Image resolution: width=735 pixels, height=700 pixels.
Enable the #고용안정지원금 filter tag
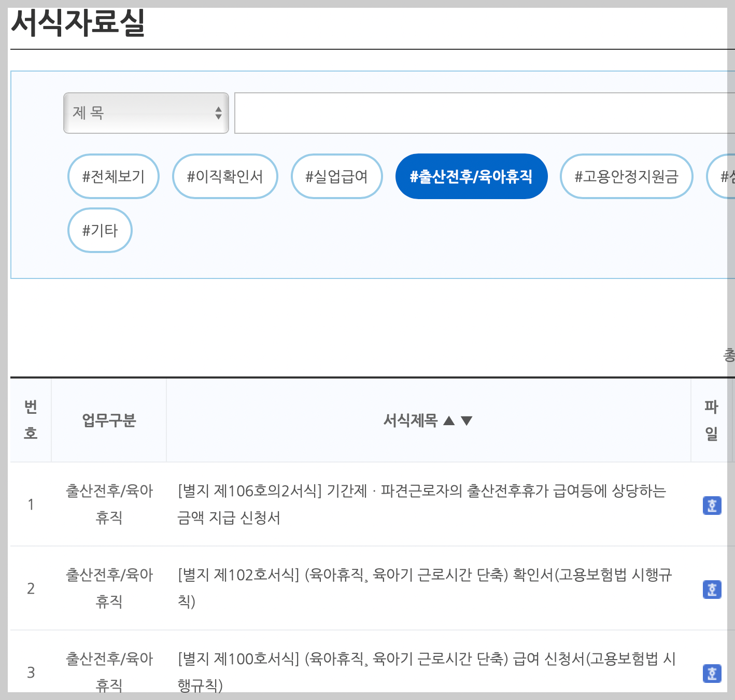tap(626, 176)
